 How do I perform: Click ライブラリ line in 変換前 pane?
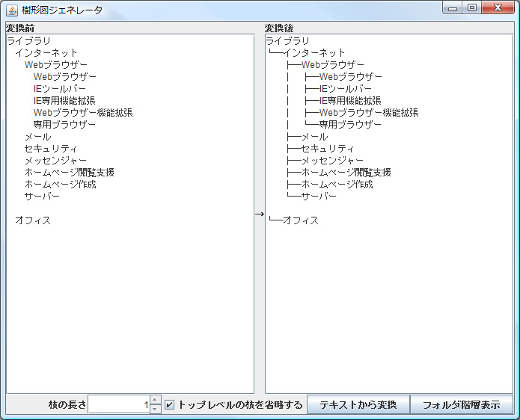point(29,41)
